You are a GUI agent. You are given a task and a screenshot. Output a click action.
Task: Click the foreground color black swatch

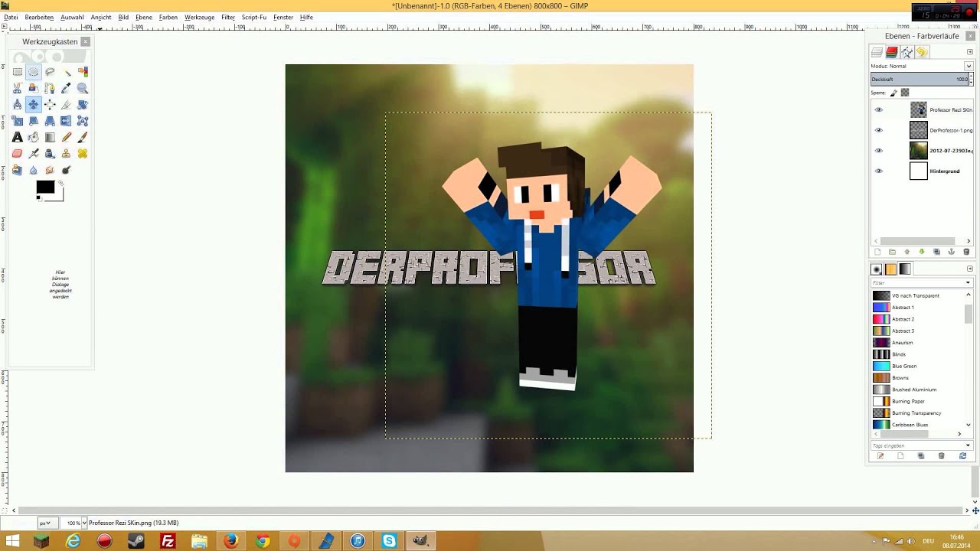tap(45, 187)
